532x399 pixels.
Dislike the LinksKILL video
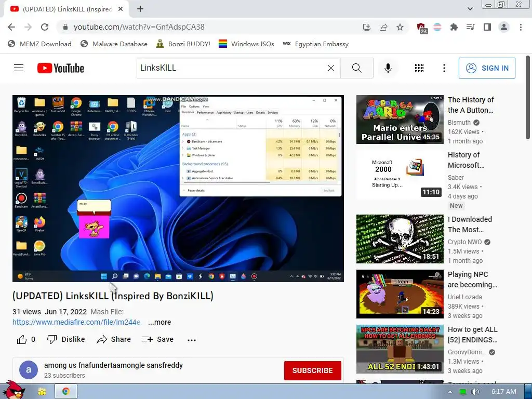point(66,339)
